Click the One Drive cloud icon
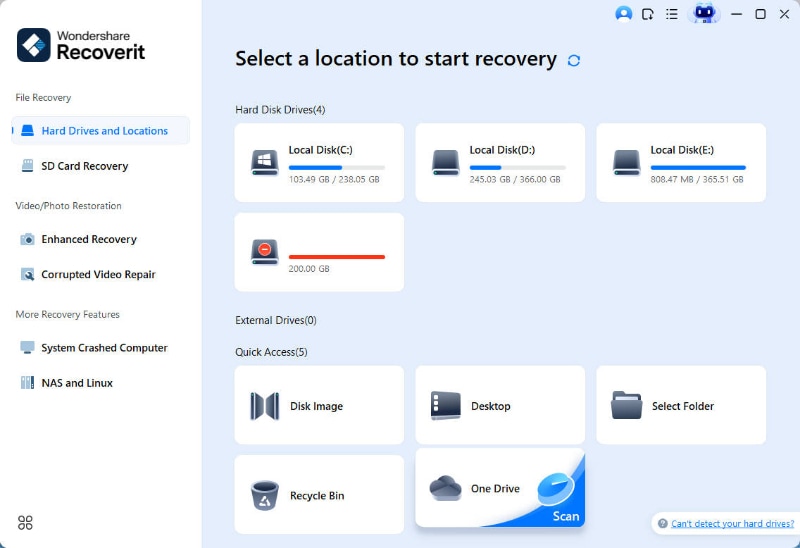 tap(445, 488)
